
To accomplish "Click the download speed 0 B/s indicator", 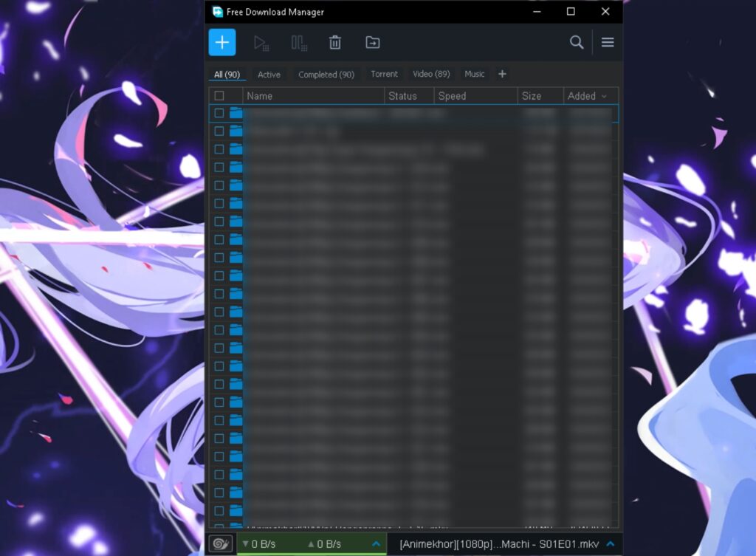I will point(259,544).
